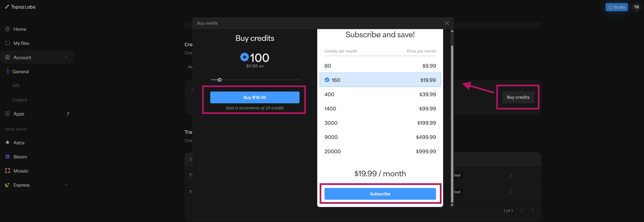
Task: Select the 80 credits plan
Action: [x=380, y=66]
